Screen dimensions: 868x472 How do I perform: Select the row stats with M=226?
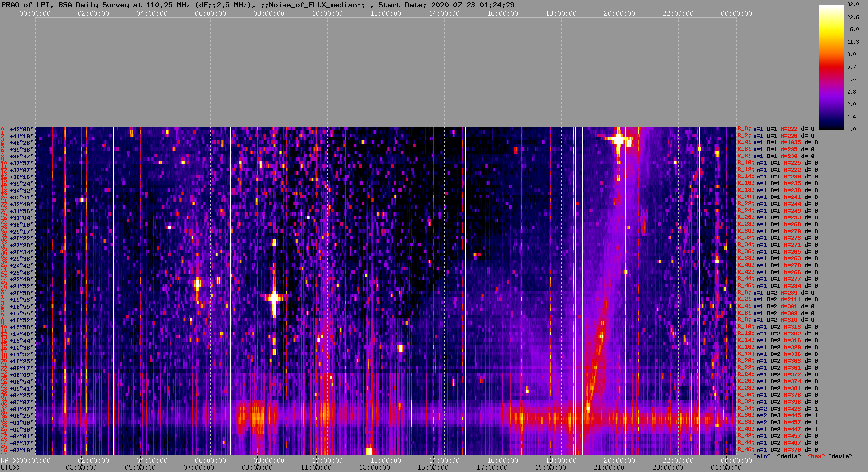776,136
